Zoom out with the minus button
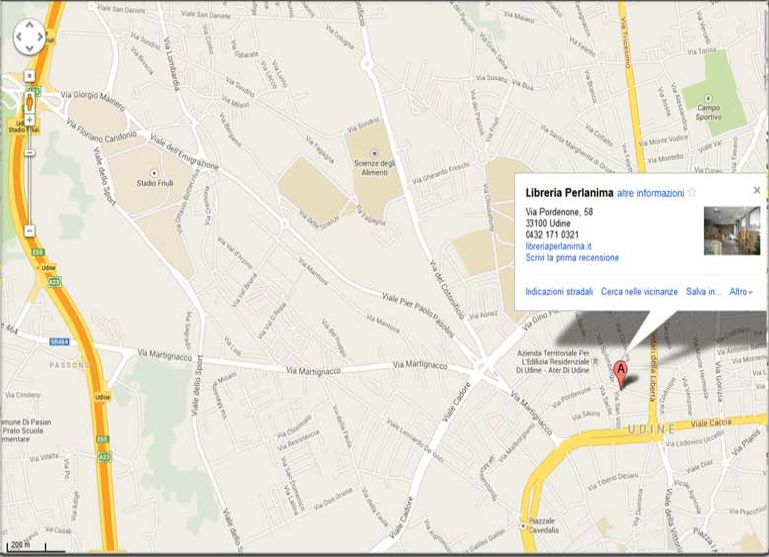The width and height of the screenshot is (769, 557). pos(29,230)
